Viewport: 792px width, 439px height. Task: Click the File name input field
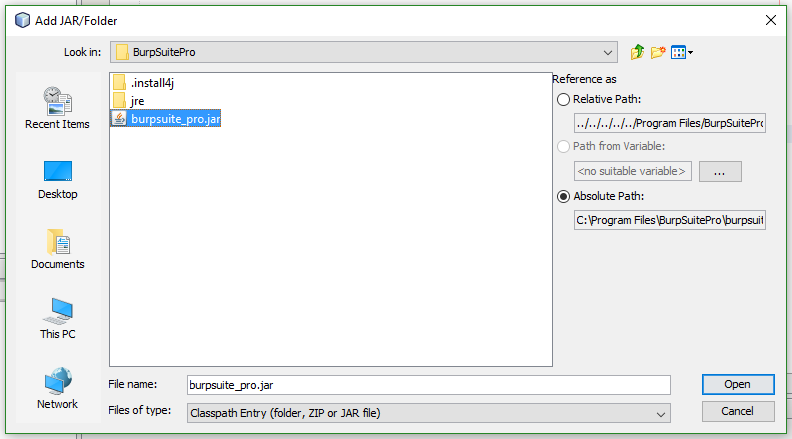[x=428, y=385]
